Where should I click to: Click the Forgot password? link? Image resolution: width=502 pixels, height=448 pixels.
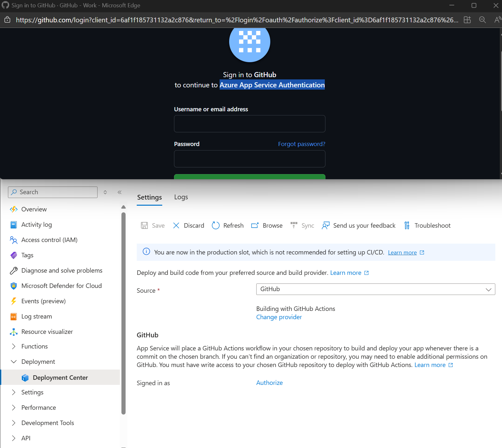click(302, 144)
